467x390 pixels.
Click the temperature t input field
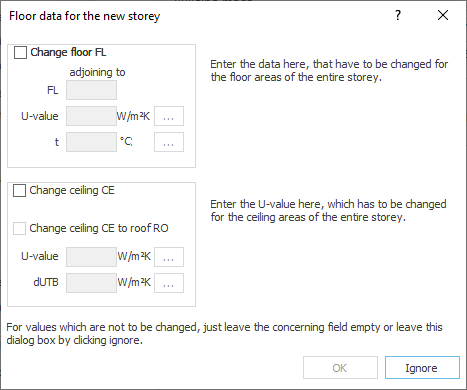(x=91, y=142)
